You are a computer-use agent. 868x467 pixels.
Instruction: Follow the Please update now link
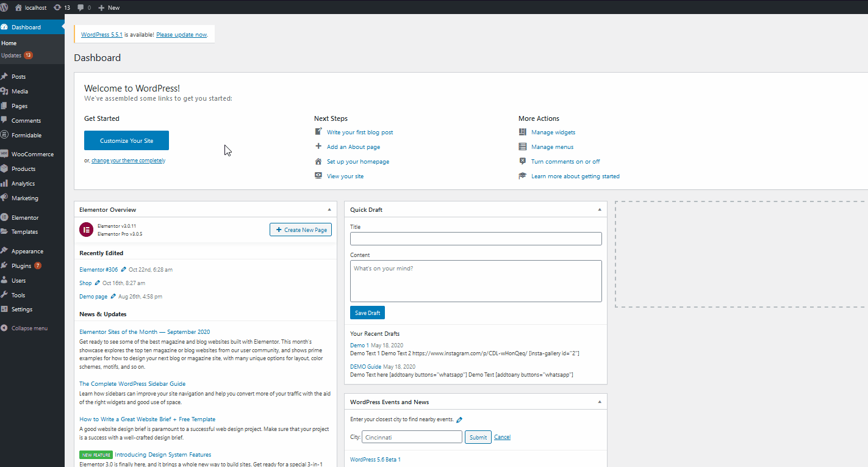[181, 35]
